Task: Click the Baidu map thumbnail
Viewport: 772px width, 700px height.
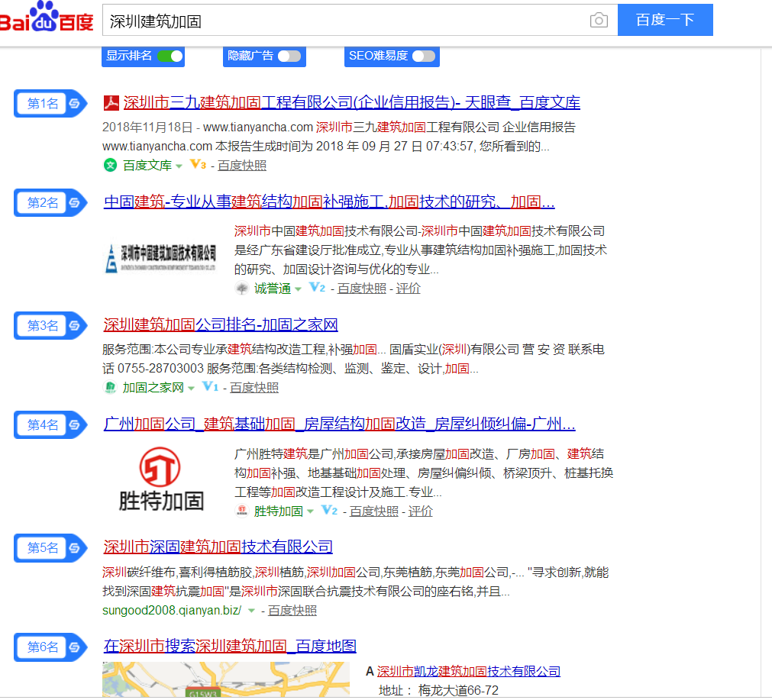Action: pyautogui.click(x=226, y=679)
